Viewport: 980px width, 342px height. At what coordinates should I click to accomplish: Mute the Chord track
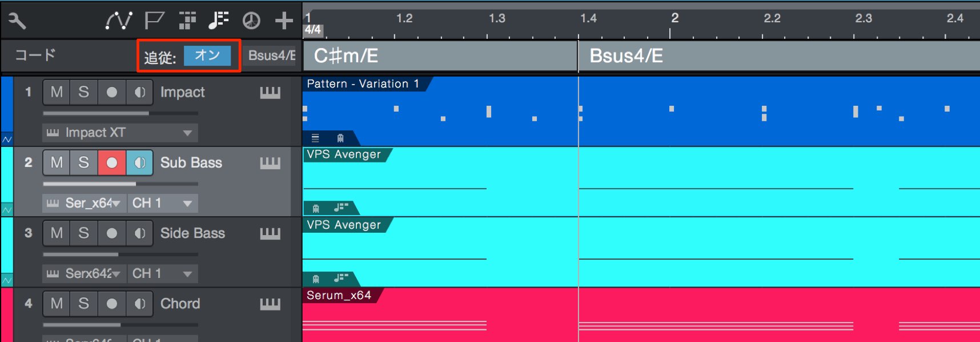pyautogui.click(x=57, y=303)
